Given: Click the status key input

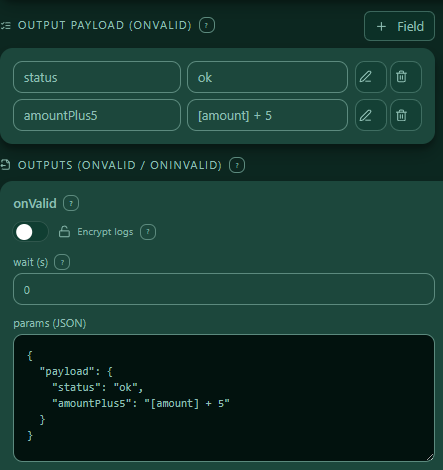Looking at the screenshot, I should point(97,77).
